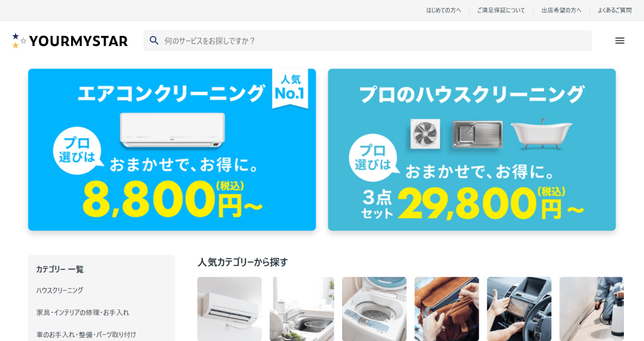This screenshot has width=644, height=341.
Task: Open the hamburger menu icon
Action: point(619,41)
